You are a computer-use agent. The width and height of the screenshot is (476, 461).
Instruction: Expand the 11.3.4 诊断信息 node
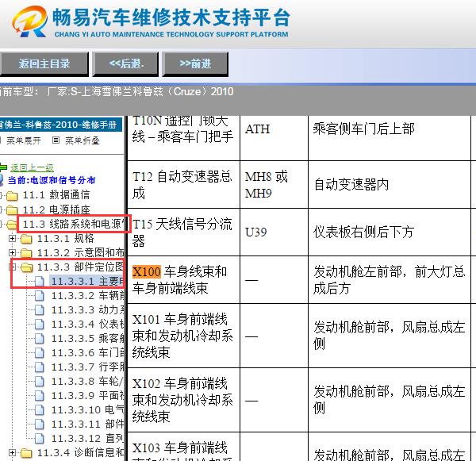12,453
